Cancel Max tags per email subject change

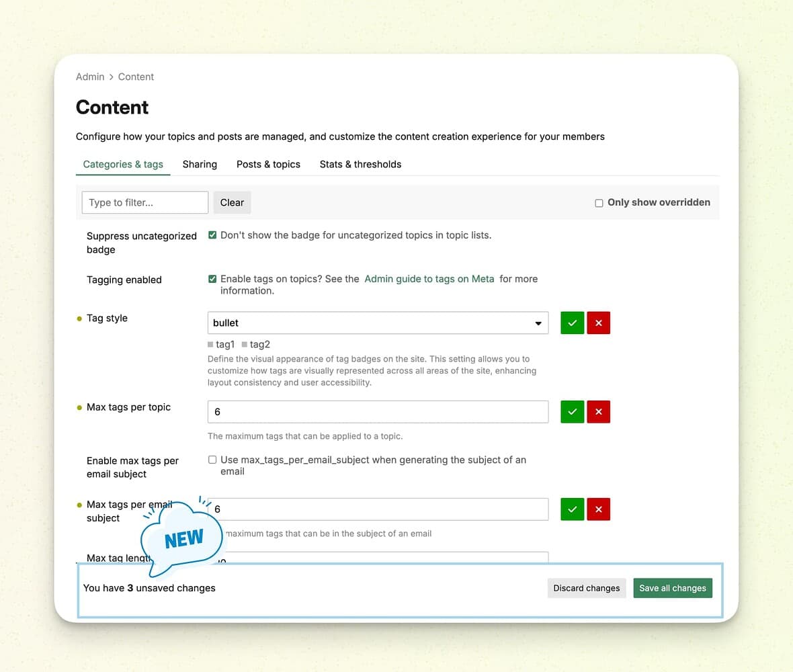pos(598,509)
